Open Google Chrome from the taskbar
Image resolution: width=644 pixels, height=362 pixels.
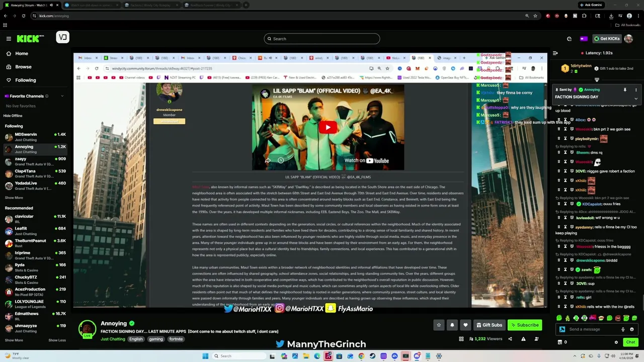pos(361,356)
